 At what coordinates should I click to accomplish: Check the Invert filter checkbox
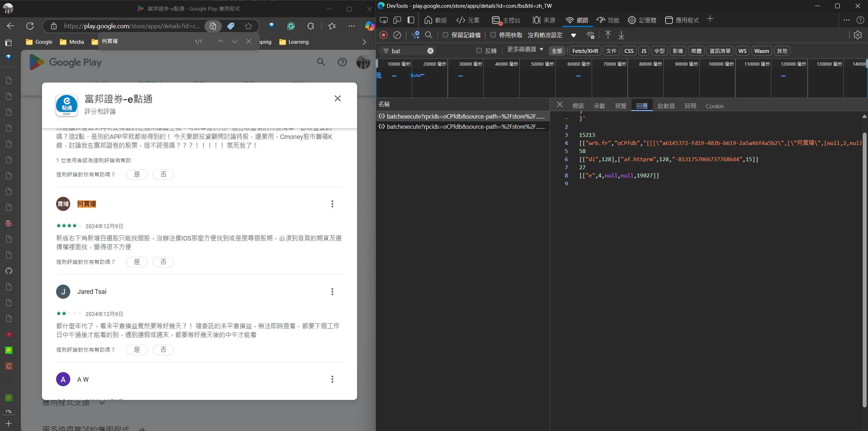pos(479,51)
